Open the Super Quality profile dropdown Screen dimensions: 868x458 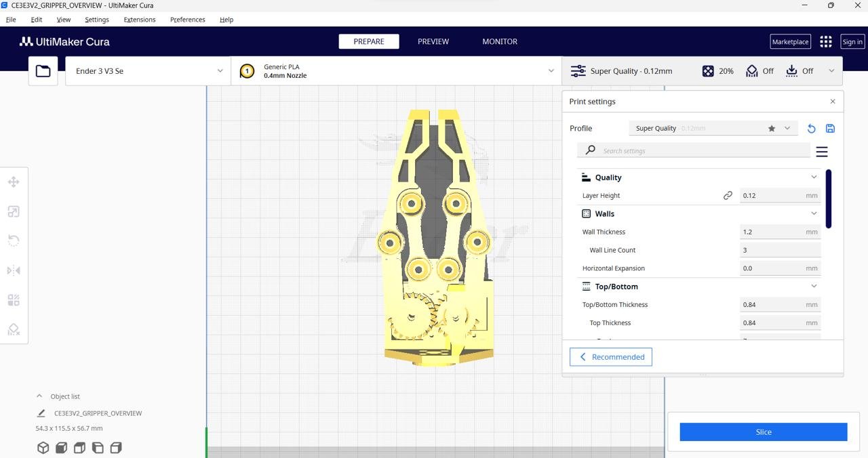click(713, 128)
